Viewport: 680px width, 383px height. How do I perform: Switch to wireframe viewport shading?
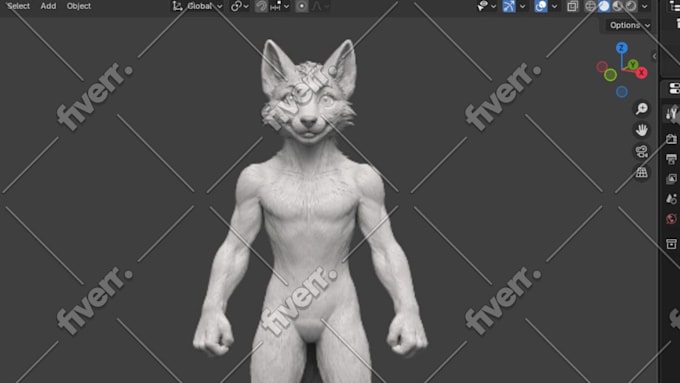pos(590,6)
